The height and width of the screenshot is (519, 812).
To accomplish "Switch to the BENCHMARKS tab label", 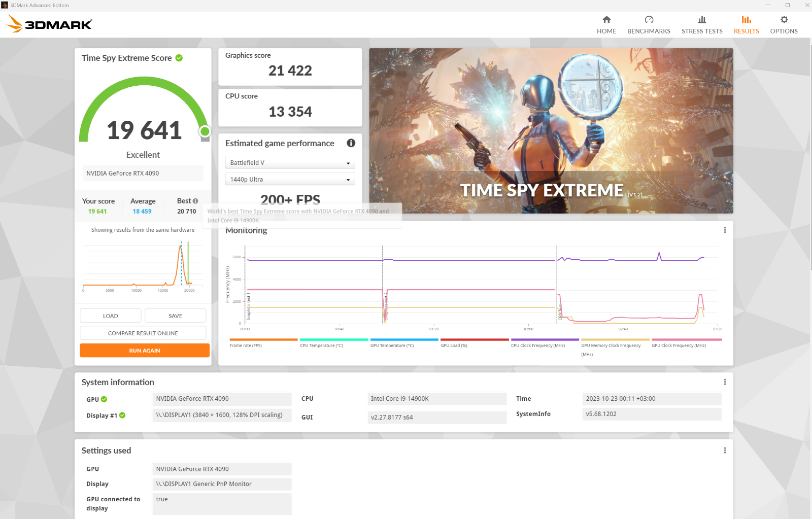I will (x=649, y=31).
